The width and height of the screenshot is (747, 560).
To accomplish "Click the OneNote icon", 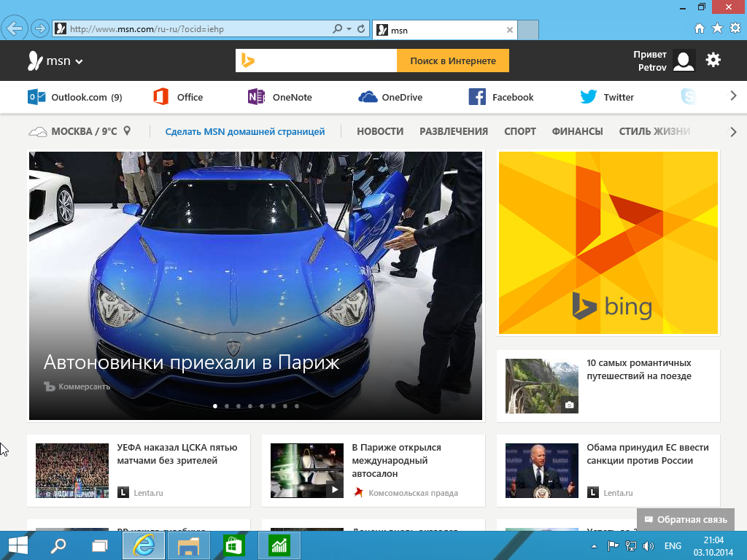I will click(x=256, y=96).
